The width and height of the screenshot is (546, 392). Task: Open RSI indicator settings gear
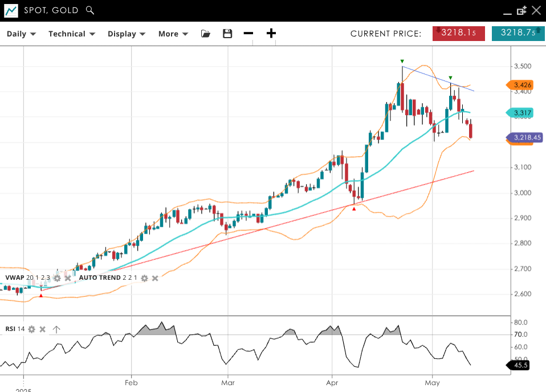[32, 329]
